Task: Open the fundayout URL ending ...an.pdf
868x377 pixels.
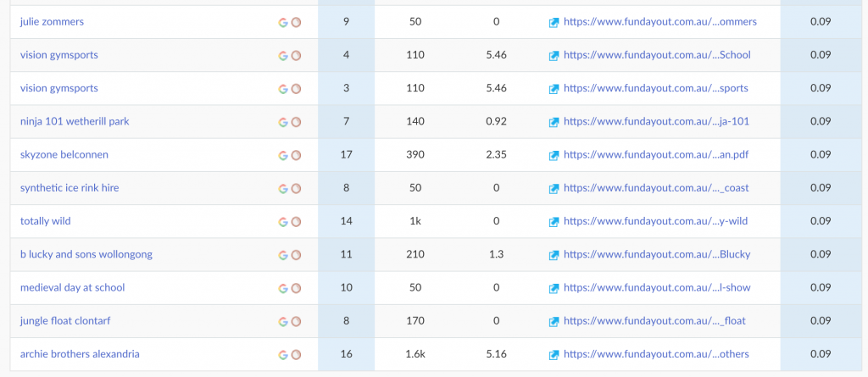Action: coord(656,154)
